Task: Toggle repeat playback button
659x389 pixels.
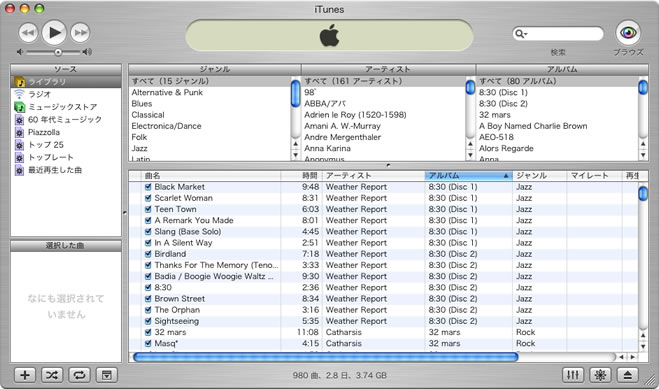Action: (79, 375)
